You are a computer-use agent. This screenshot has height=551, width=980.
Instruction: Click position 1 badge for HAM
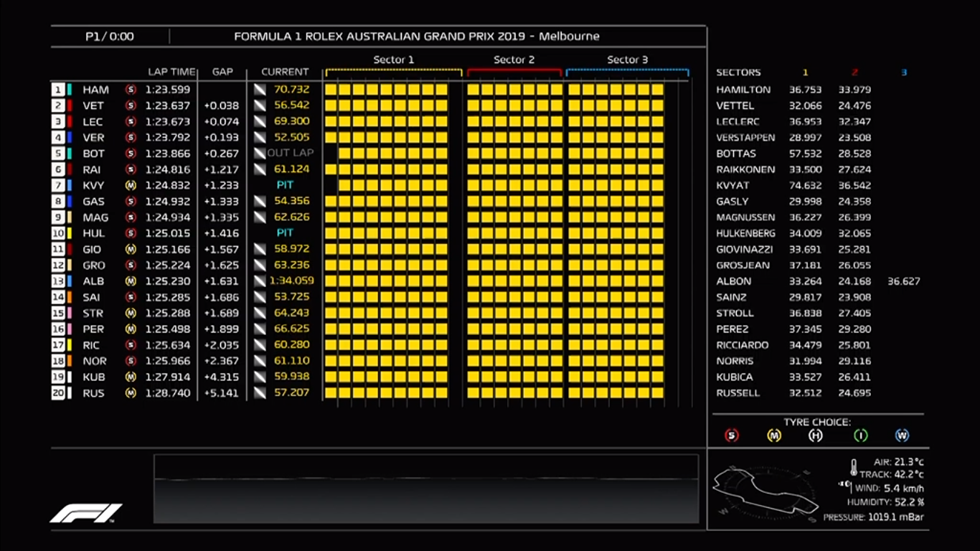[58, 90]
